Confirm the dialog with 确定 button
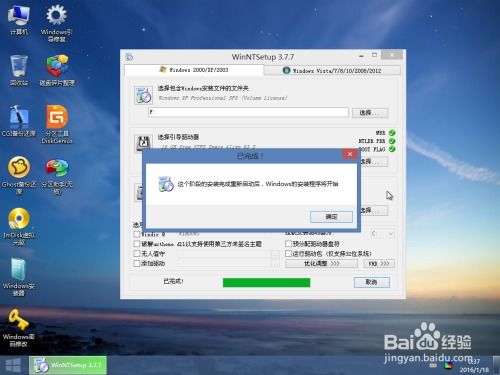Screen dimensions: 500x375 click(331, 217)
